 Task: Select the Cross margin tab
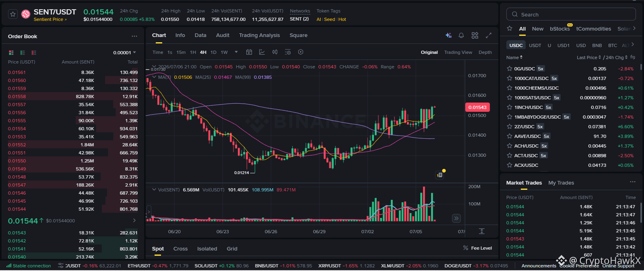(x=180, y=248)
